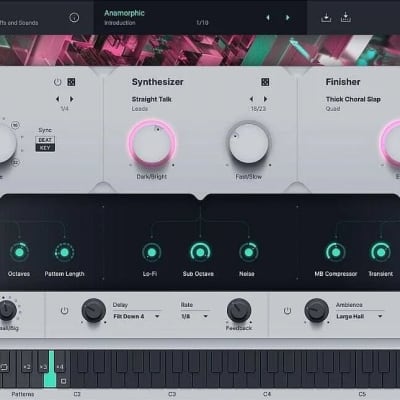Image resolution: width=400 pixels, height=400 pixels.
Task: Toggle the Delay effect power button
Action: pyautogui.click(x=64, y=311)
